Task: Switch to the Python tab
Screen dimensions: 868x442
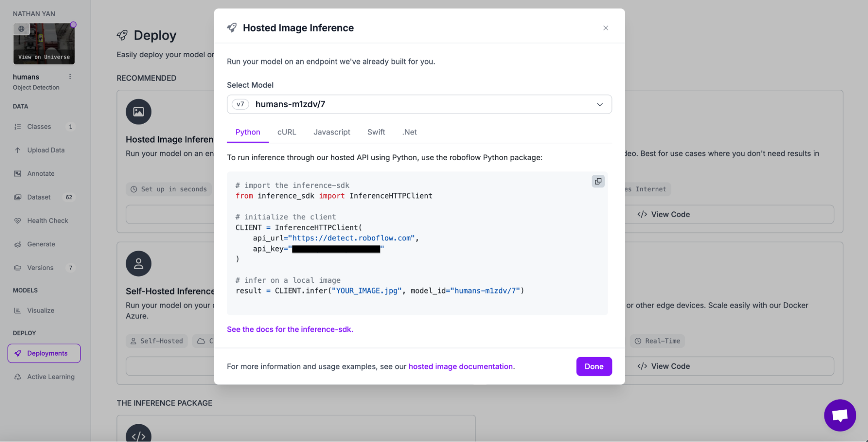Action: (x=248, y=132)
